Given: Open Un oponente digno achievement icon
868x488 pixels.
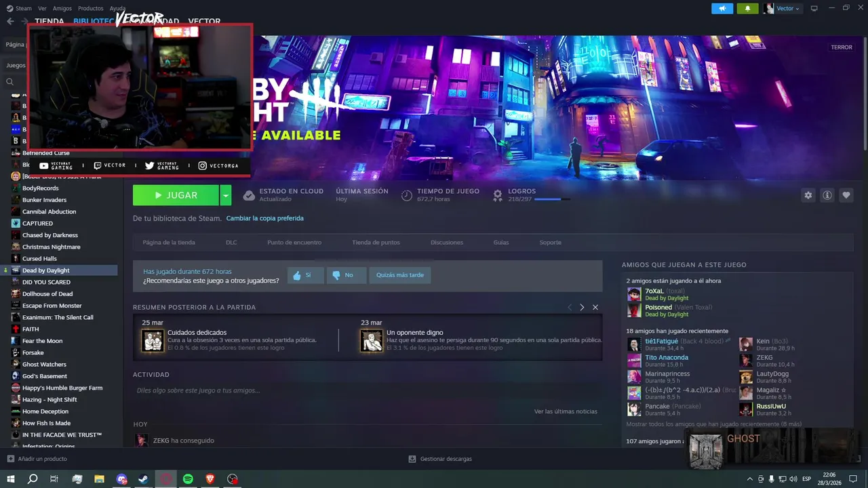Looking at the screenshot, I should (372, 340).
